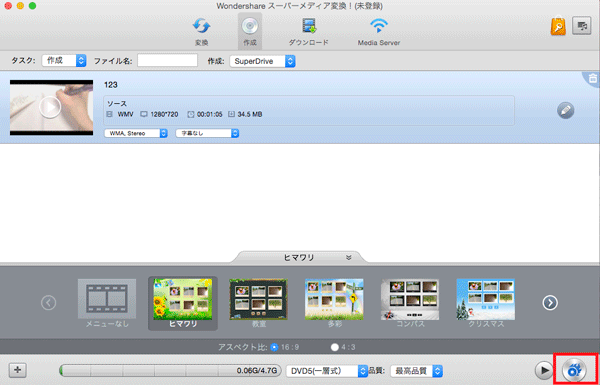Collapse the ヒマワリ template panel chevron
Image resolution: width=600 pixels, height=385 pixels.
coord(349,258)
